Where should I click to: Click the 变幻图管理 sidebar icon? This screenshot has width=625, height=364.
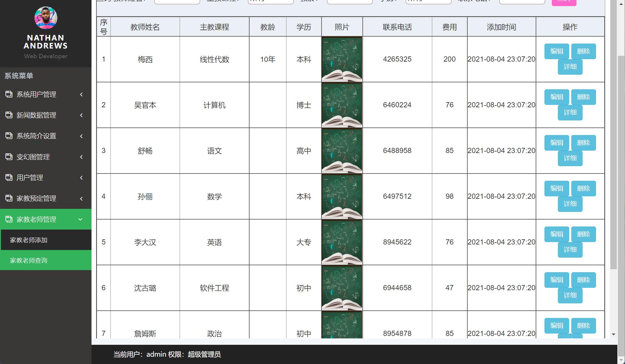coord(9,157)
